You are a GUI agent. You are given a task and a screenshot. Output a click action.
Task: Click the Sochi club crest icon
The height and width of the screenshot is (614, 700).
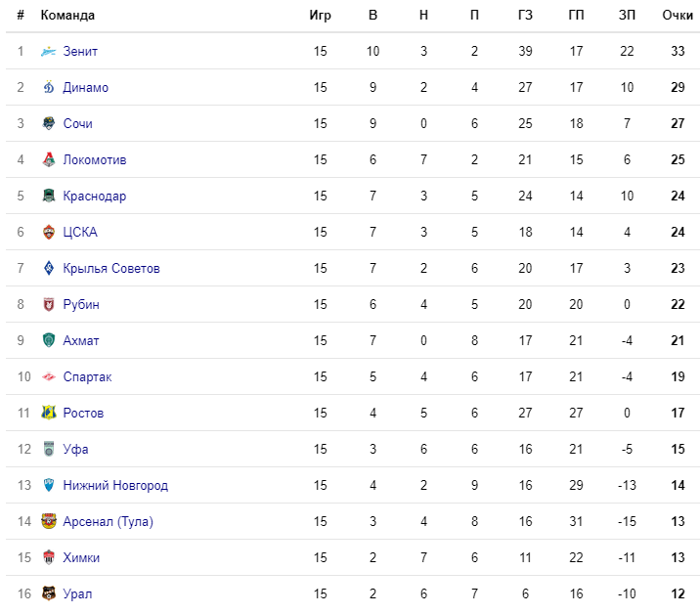[49, 124]
